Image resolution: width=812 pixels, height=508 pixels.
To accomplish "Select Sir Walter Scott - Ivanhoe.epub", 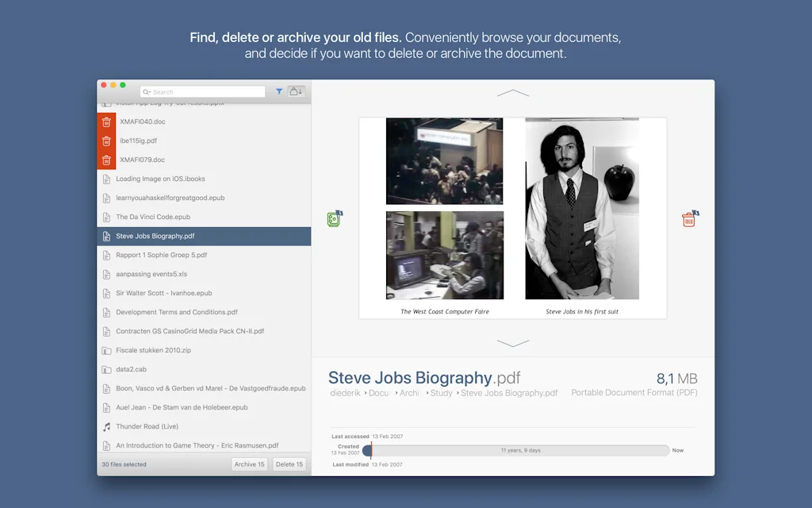I will pos(164,294).
